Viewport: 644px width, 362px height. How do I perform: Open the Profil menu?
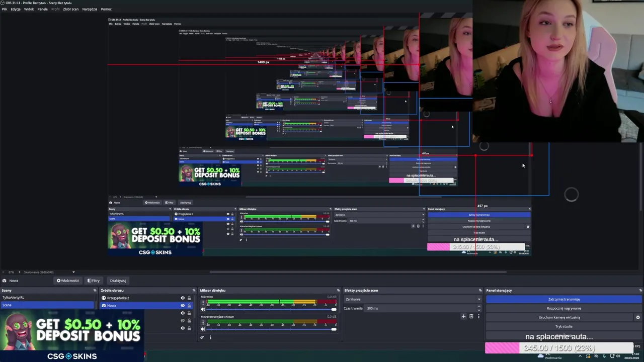coord(55,9)
